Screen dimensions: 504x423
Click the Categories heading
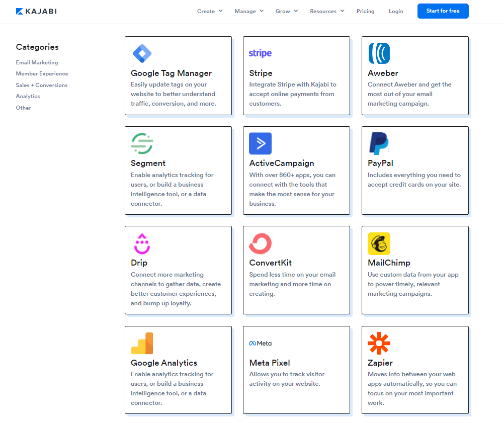[x=37, y=47]
